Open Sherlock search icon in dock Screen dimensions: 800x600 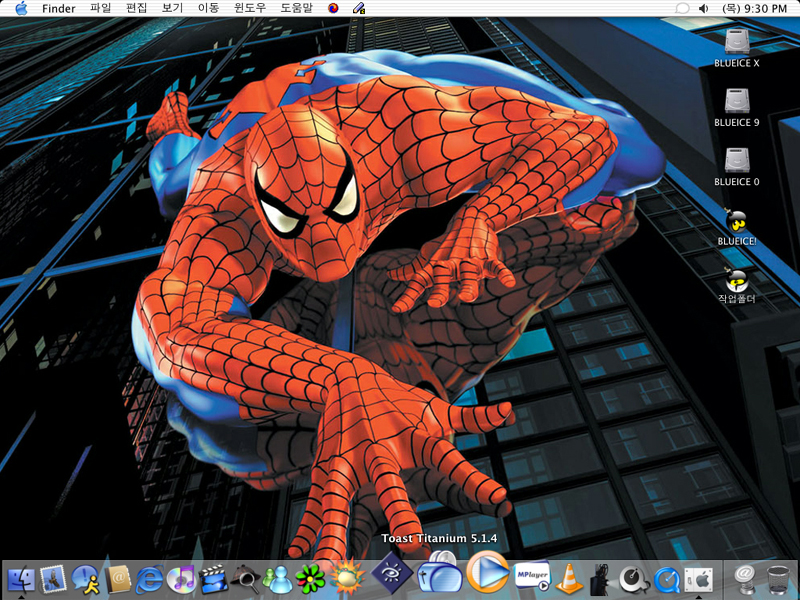pyautogui.click(x=245, y=578)
